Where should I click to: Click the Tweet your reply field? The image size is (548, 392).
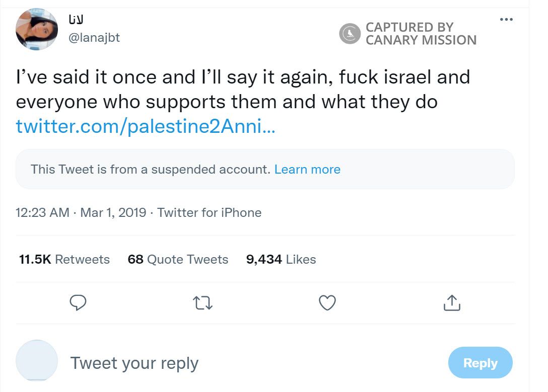(134, 363)
